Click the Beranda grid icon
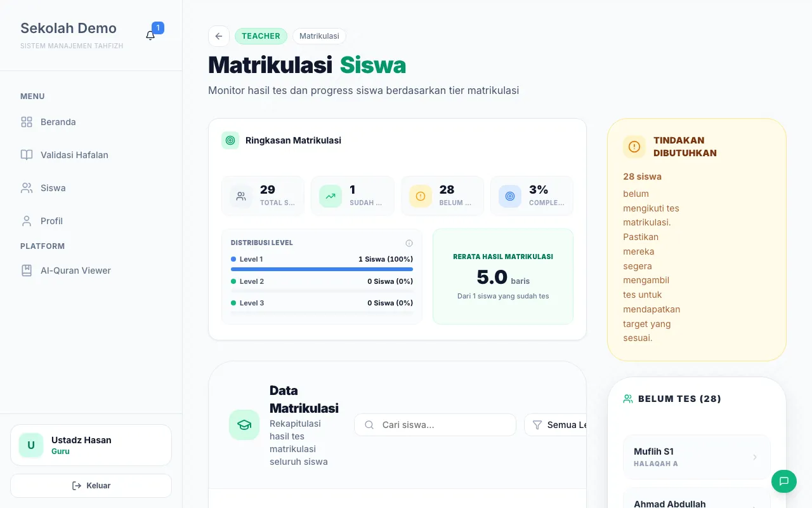Viewport: 812px width, 508px height. 27,122
